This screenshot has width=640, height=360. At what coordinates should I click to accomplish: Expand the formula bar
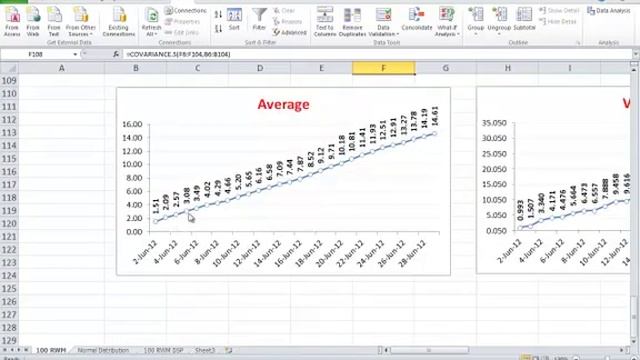tap(636, 54)
